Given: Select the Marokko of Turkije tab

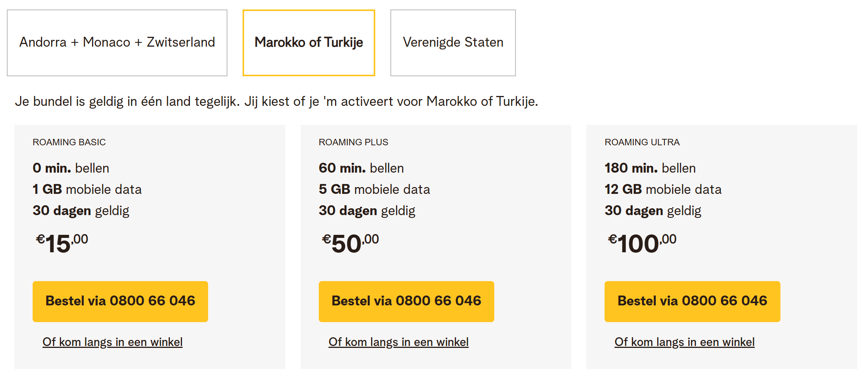Looking at the screenshot, I should 309,42.
